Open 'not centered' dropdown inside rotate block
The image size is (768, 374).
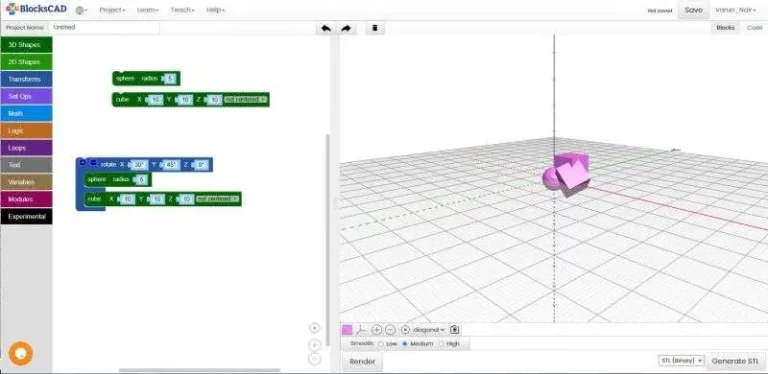[217, 199]
